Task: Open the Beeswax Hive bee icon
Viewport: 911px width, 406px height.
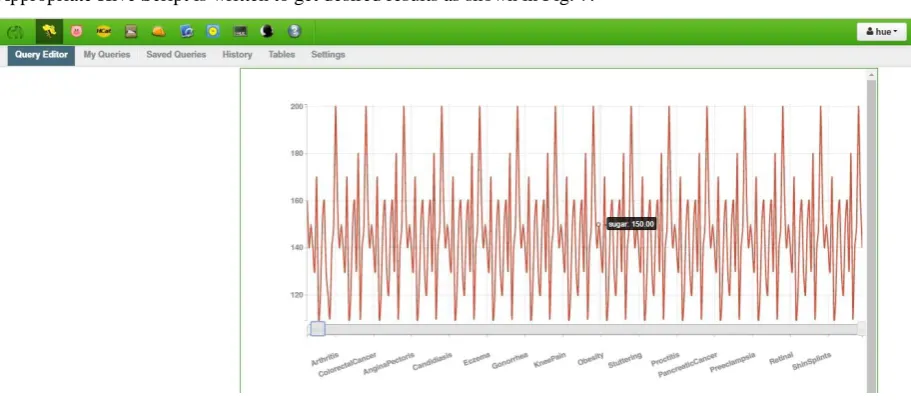Action: pyautogui.click(x=49, y=31)
